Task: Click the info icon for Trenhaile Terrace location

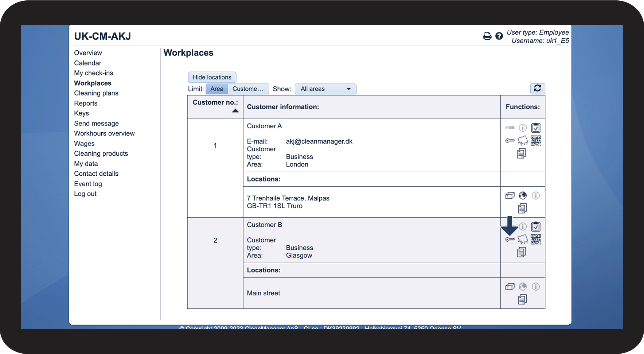Action: (x=536, y=196)
